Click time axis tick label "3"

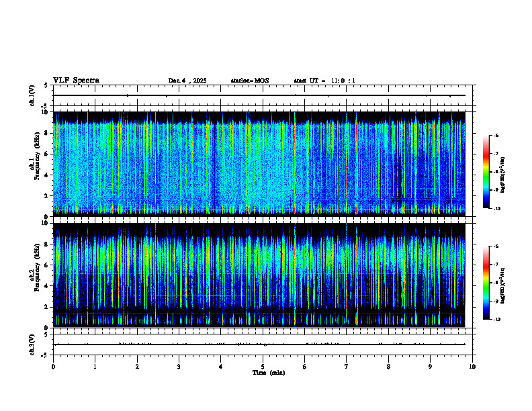coord(179,367)
